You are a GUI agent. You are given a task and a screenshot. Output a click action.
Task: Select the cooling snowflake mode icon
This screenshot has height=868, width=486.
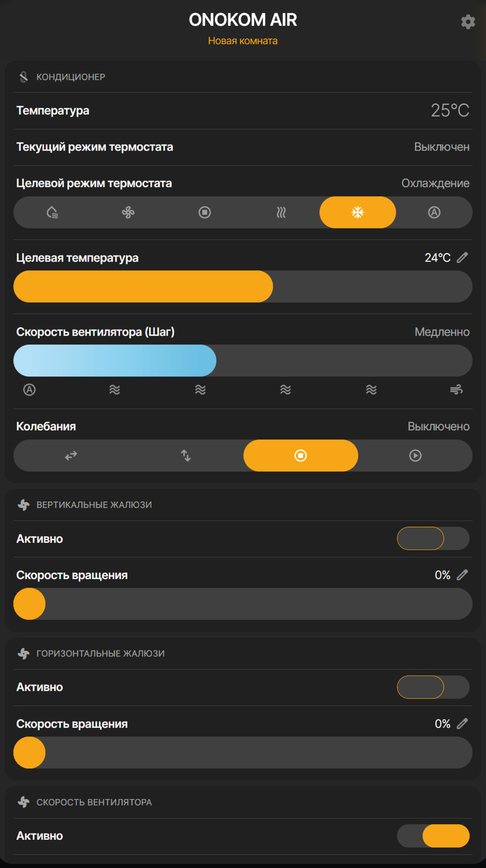pos(358,212)
